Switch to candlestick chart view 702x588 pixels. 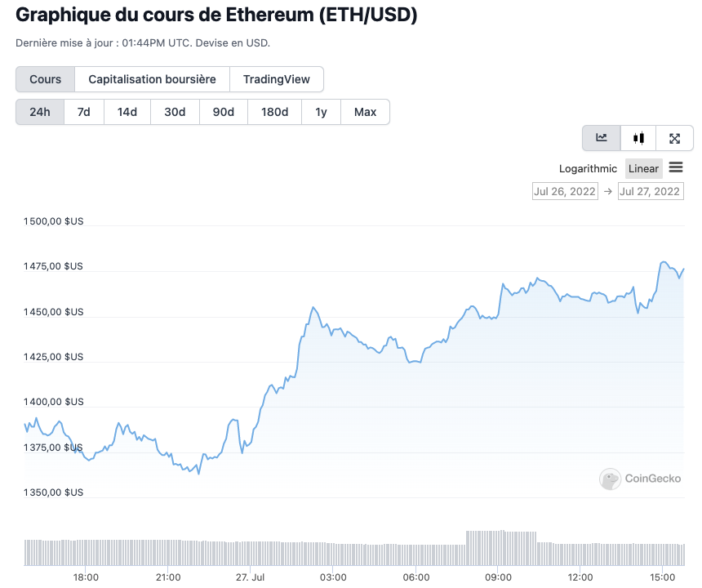(638, 138)
